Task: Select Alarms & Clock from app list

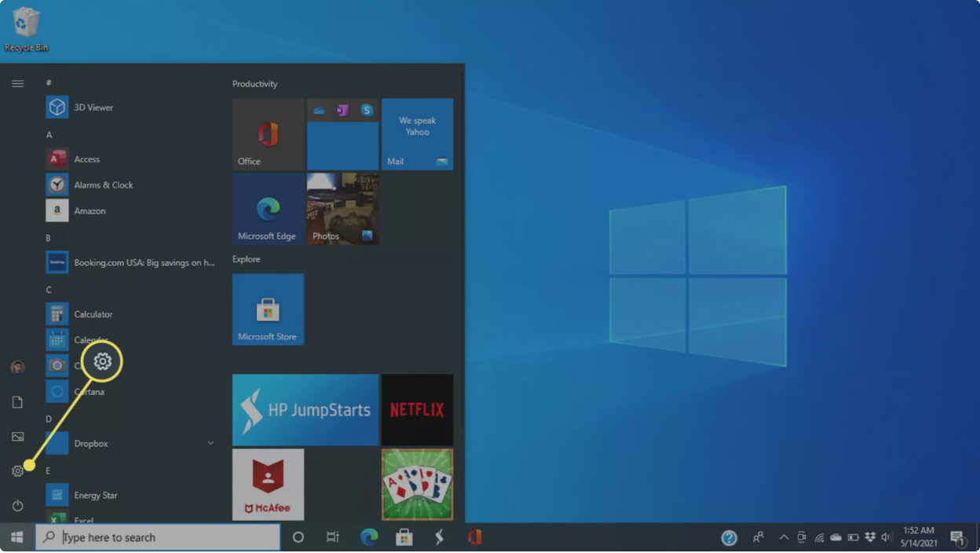Action: [x=103, y=185]
